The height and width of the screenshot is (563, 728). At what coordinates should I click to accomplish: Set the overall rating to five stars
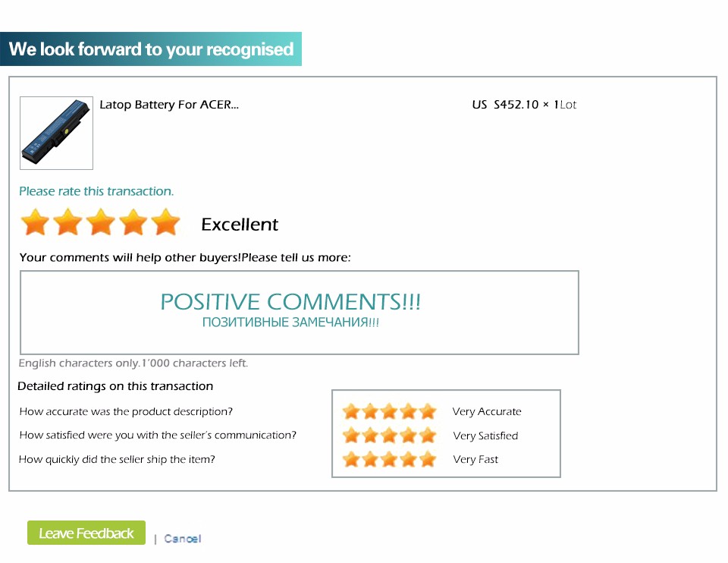(x=165, y=223)
